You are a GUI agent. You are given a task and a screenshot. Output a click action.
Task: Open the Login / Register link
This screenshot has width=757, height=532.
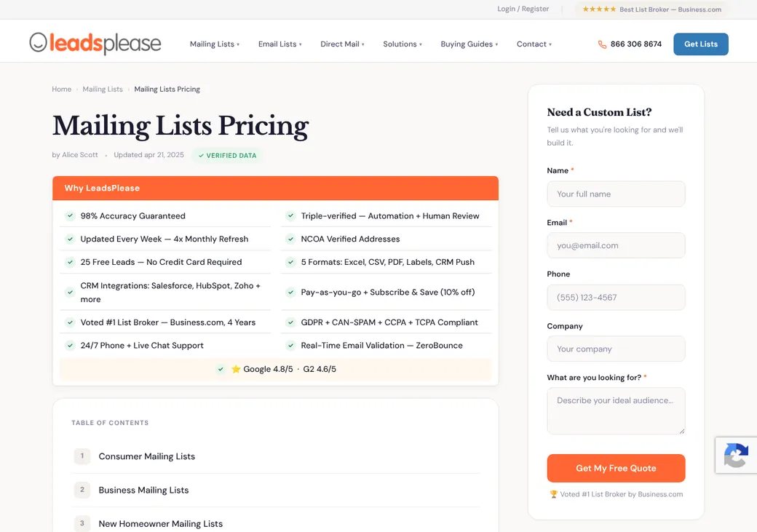pos(523,9)
